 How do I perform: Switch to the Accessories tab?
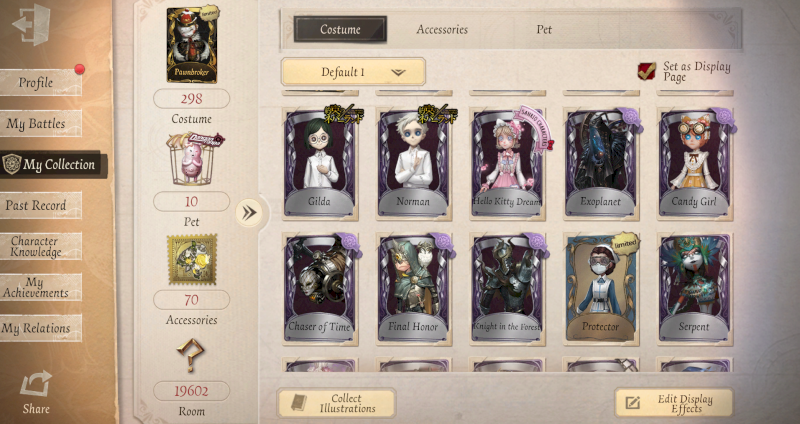pos(442,30)
